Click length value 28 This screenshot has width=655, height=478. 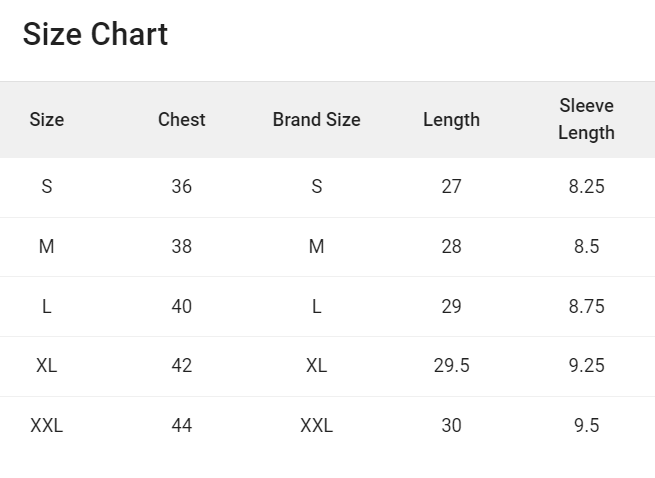pyautogui.click(x=452, y=247)
